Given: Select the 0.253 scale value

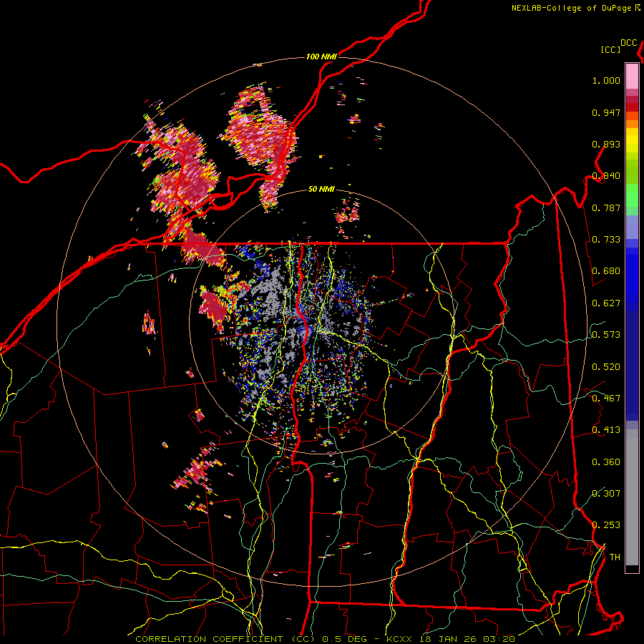Looking at the screenshot, I should click(606, 525).
